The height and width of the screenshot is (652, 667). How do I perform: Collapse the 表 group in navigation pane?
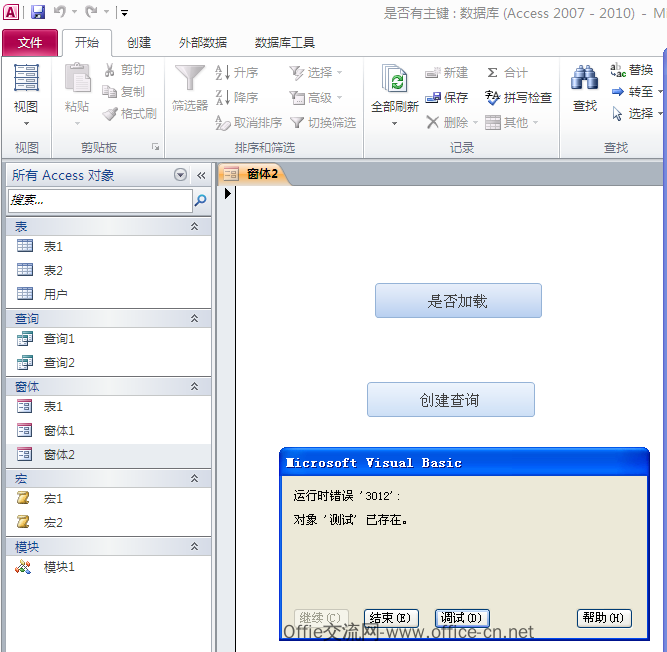tap(194, 226)
